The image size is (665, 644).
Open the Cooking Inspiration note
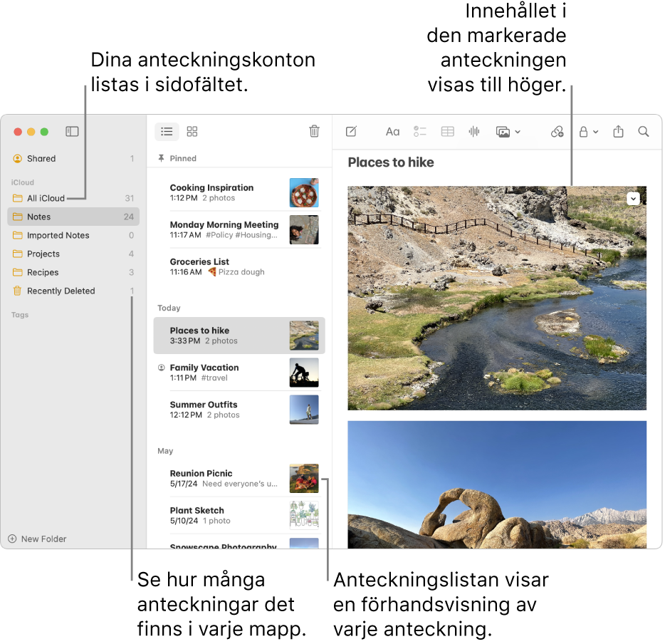(239, 192)
